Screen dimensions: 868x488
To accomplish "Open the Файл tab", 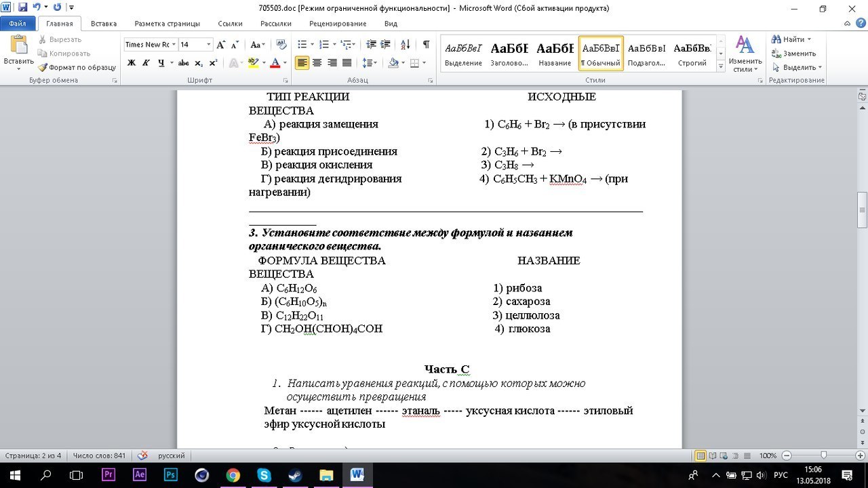I will pos(18,24).
